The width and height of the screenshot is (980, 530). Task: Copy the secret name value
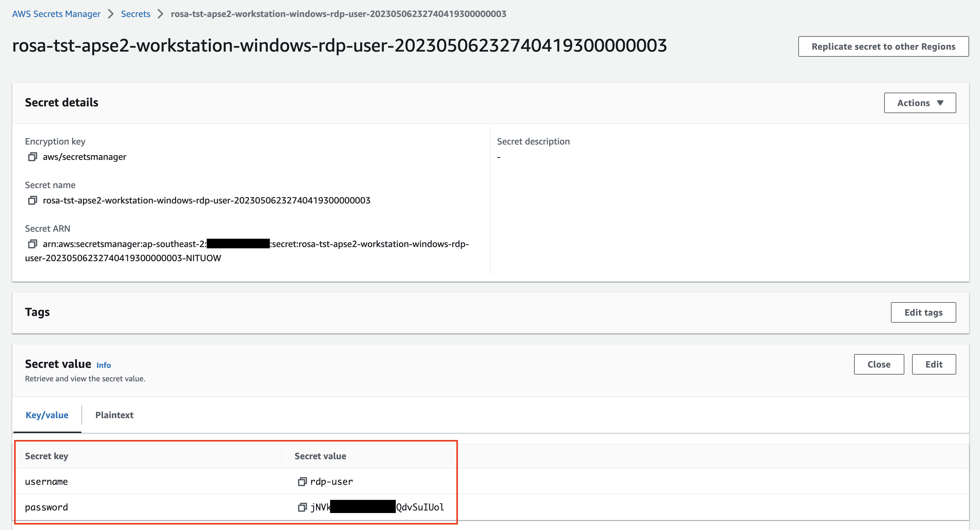click(32, 200)
